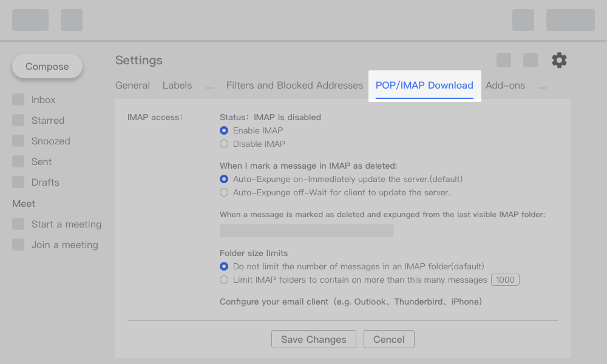Viewport: 607px width, 364px height.
Task: Click the Drafts sidebar icon
Action: [x=18, y=183]
